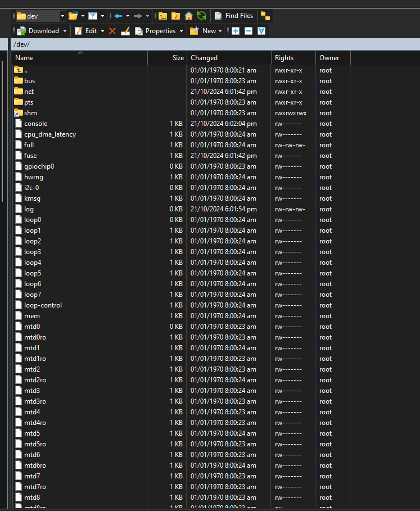The width and height of the screenshot is (420, 511).
Task: Expand the dev directory combo box
Action: click(x=62, y=16)
